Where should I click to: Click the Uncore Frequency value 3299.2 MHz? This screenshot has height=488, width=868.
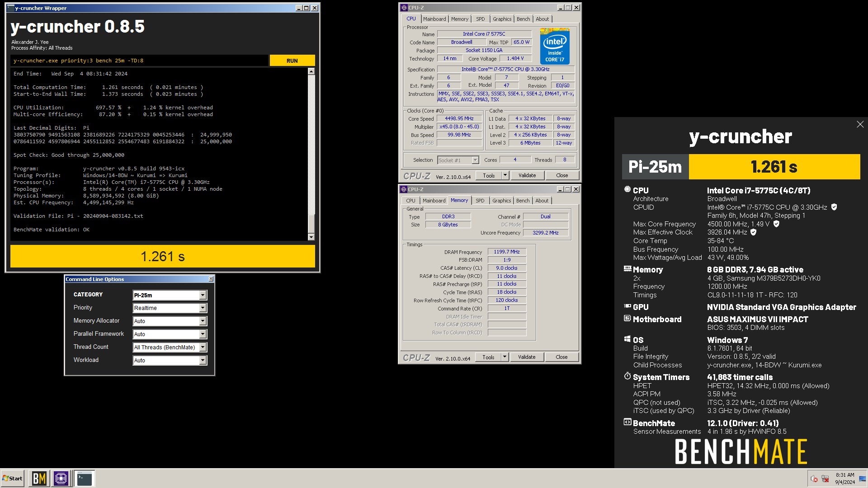[x=546, y=233]
